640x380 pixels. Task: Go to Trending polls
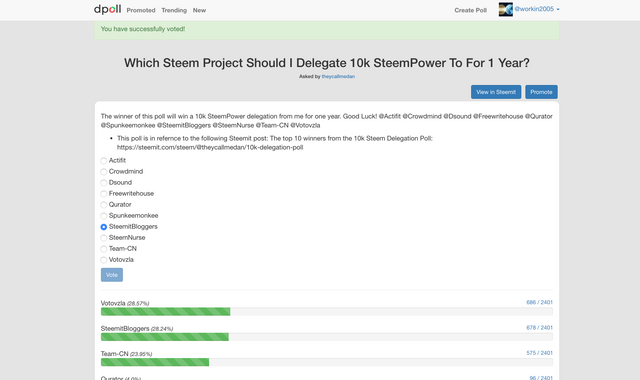point(174,10)
